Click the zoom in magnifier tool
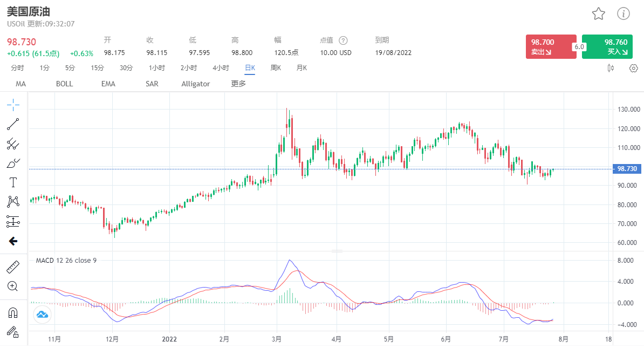644x348 pixels. 13,286
